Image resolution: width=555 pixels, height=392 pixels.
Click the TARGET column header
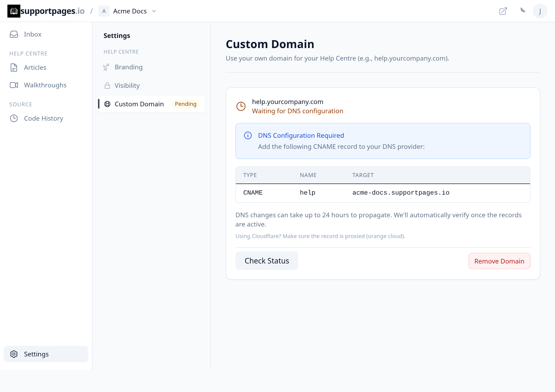[363, 175]
